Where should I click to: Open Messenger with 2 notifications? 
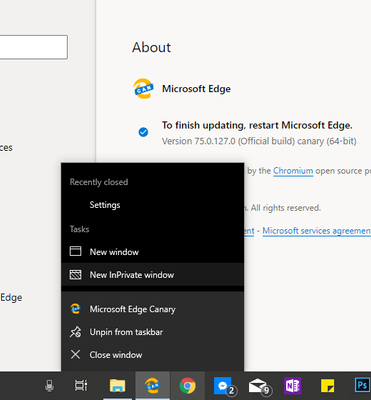(x=224, y=386)
